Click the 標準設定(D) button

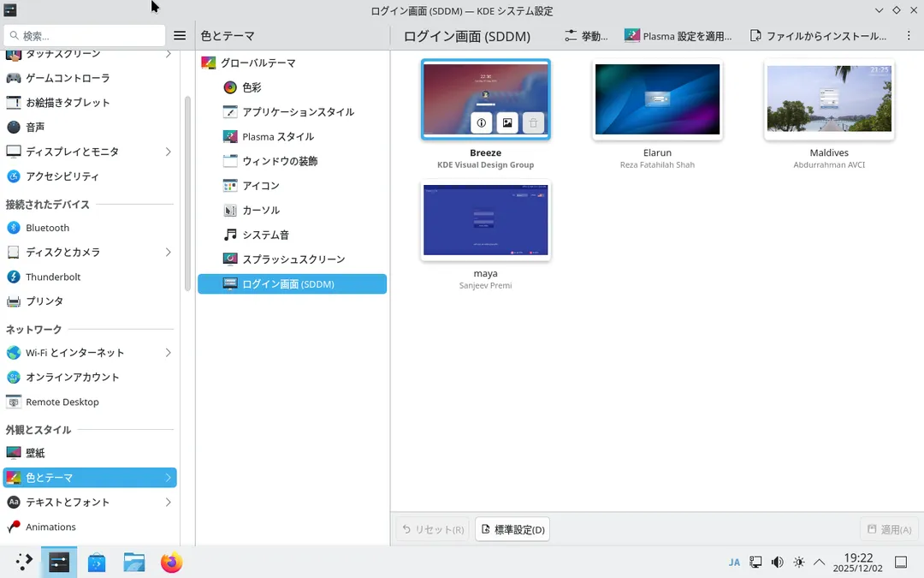[512, 528]
